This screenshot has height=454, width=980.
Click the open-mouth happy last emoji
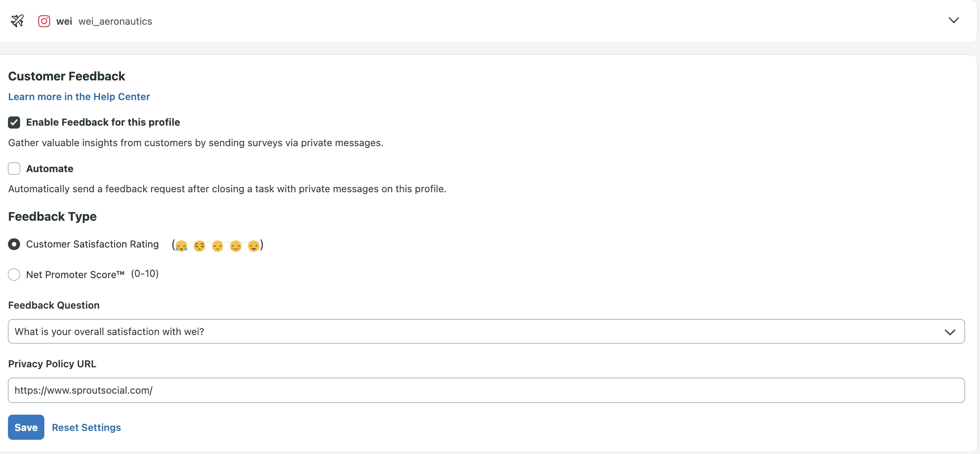pos(254,246)
